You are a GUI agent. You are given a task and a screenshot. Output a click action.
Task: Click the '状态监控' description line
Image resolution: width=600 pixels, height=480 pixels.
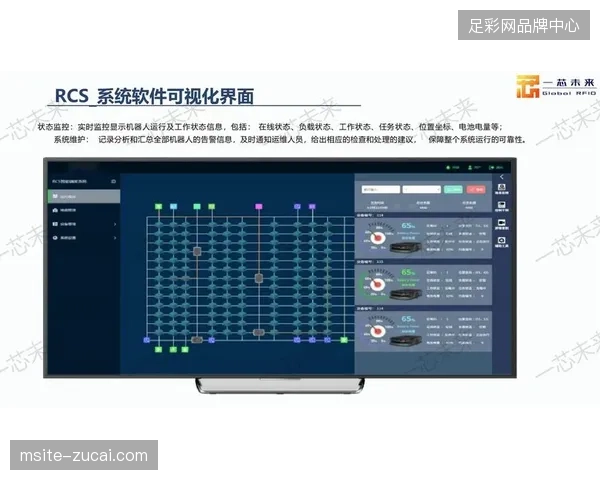(270, 127)
